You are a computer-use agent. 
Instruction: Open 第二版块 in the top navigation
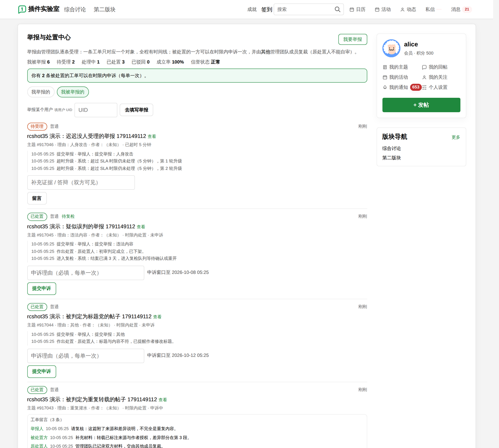coord(104,9)
